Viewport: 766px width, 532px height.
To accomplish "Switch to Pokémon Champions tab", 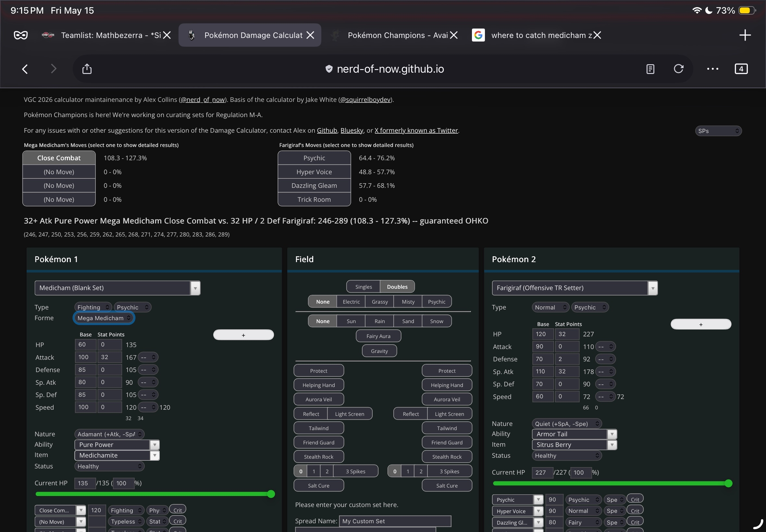I will (393, 35).
